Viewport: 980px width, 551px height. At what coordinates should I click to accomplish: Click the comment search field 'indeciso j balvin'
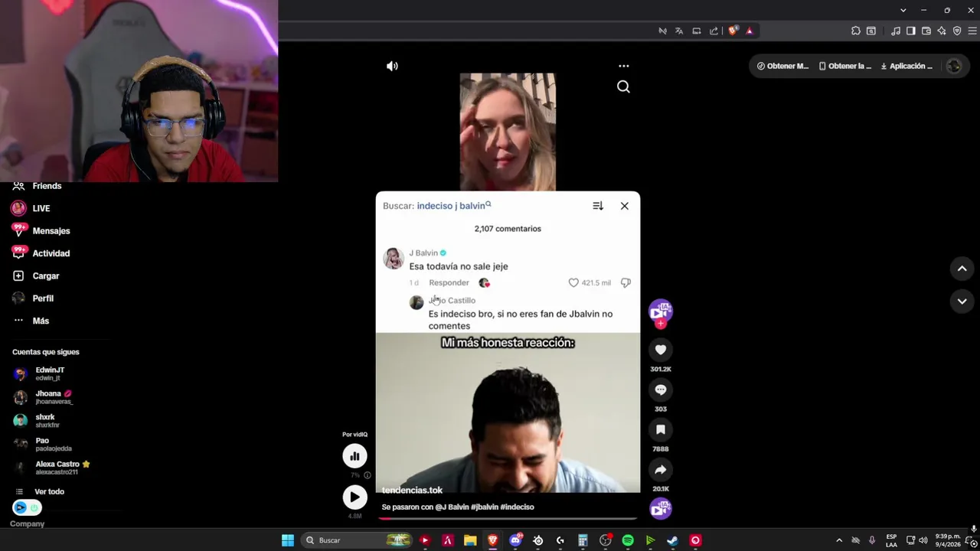454,206
